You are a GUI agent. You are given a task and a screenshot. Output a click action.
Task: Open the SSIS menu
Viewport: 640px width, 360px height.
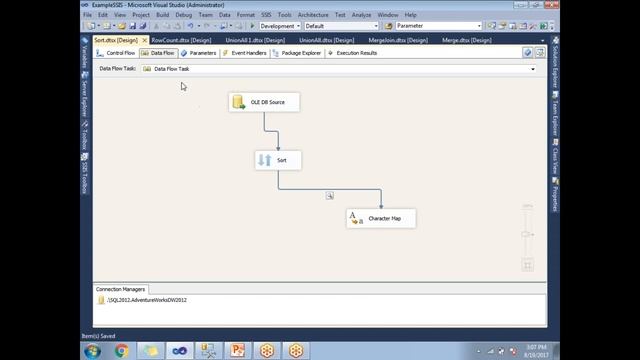(x=266, y=15)
